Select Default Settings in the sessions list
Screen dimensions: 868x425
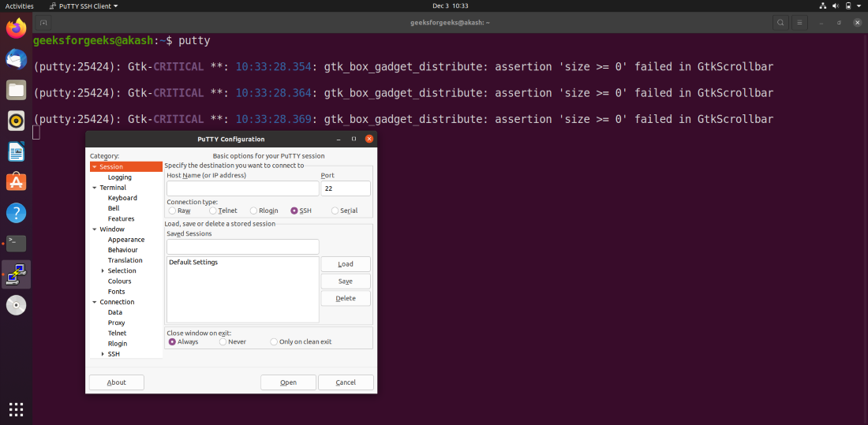click(243, 263)
